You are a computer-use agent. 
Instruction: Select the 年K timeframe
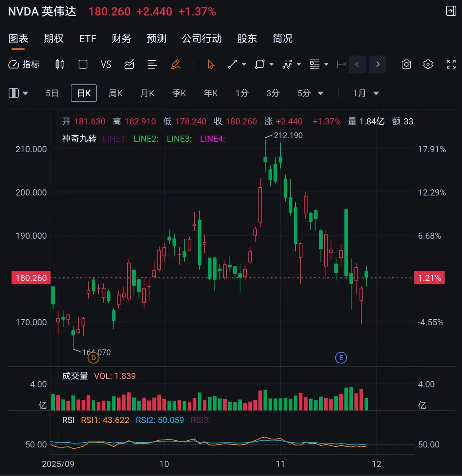pyautogui.click(x=211, y=93)
